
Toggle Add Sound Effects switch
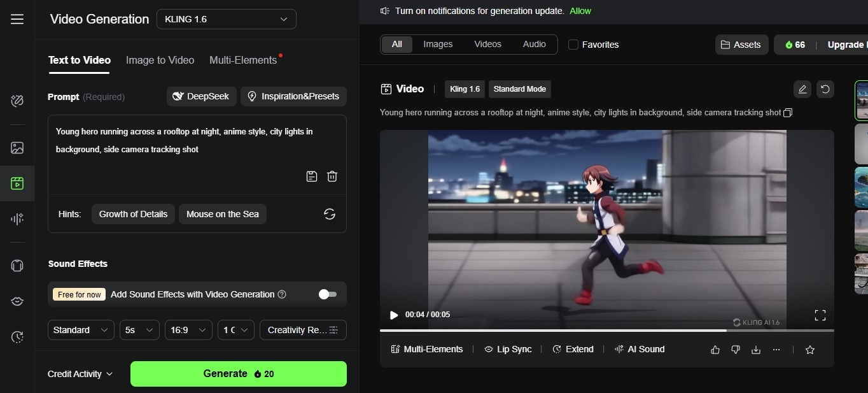328,294
